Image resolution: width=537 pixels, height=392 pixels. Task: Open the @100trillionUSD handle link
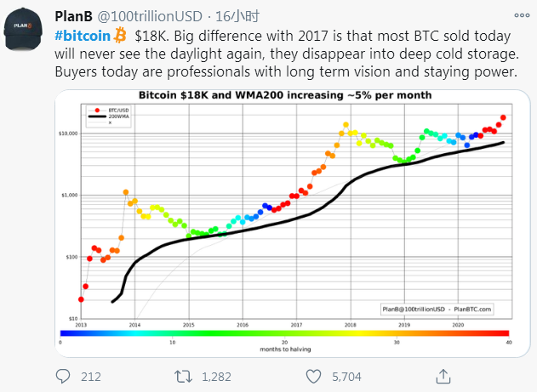coord(150,16)
